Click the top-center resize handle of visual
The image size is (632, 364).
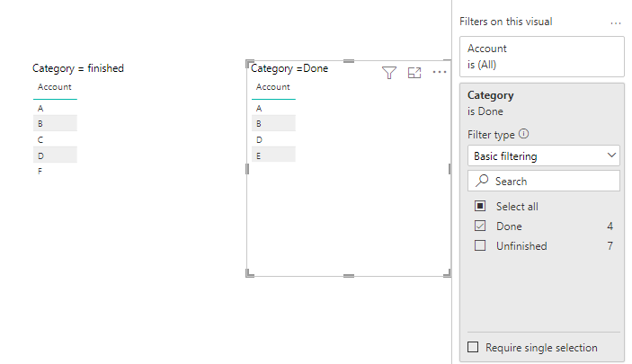pos(349,61)
